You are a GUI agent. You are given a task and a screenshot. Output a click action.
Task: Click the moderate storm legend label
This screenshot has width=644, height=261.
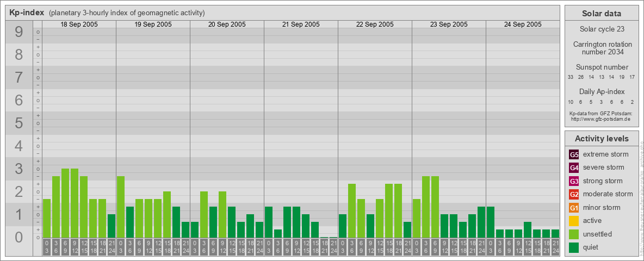click(x=608, y=194)
